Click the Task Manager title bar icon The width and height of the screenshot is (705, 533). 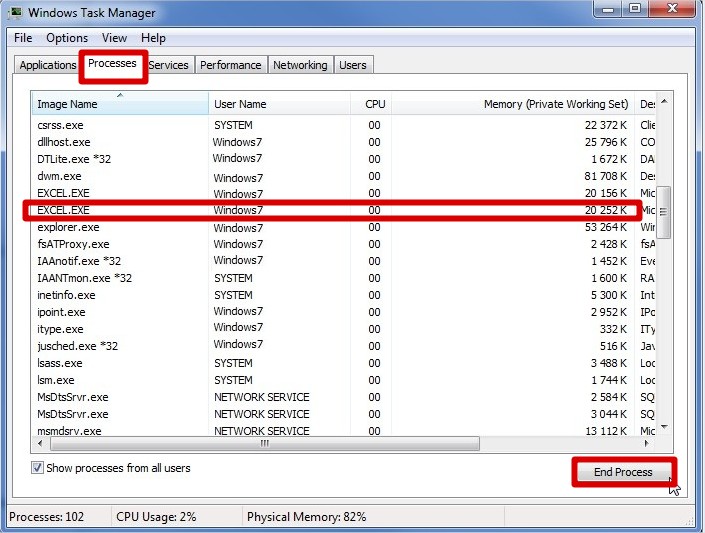coord(14,13)
